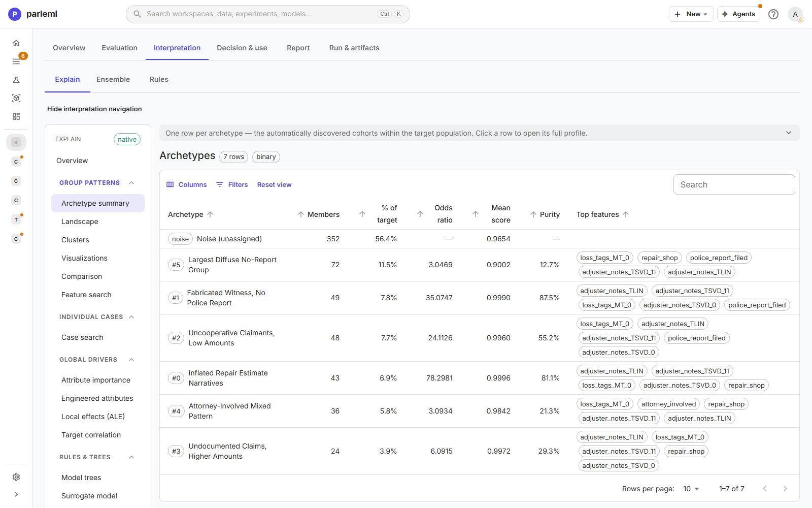Screen dimensions: 812x508
Task: Open table Filters
Action: click(x=232, y=184)
